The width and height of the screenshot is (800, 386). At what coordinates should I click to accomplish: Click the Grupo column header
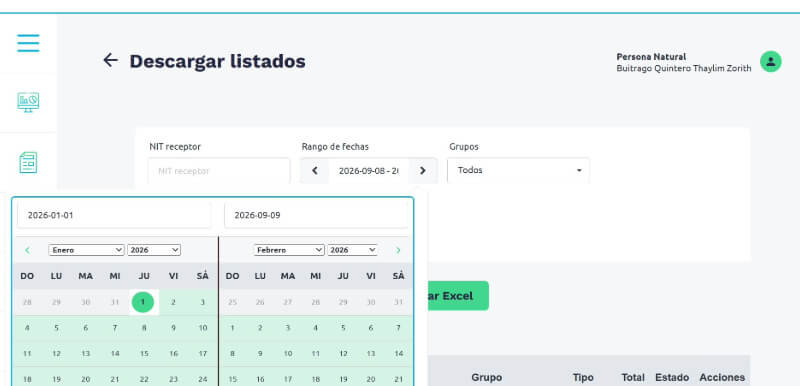[486, 378]
